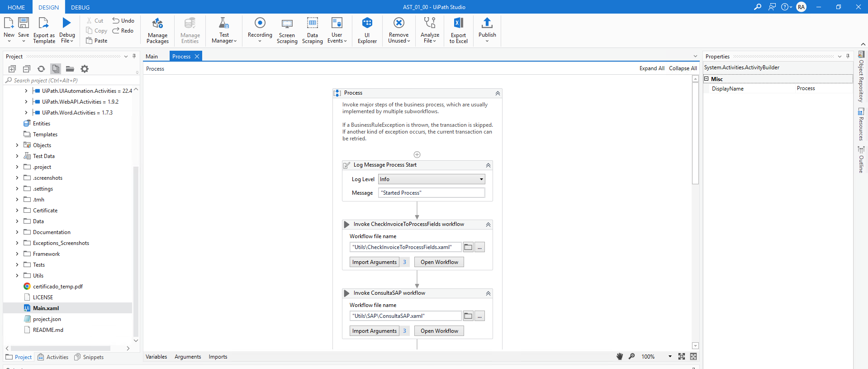Click the designer search magnifier icon
The height and width of the screenshot is (369, 868).
point(632,356)
